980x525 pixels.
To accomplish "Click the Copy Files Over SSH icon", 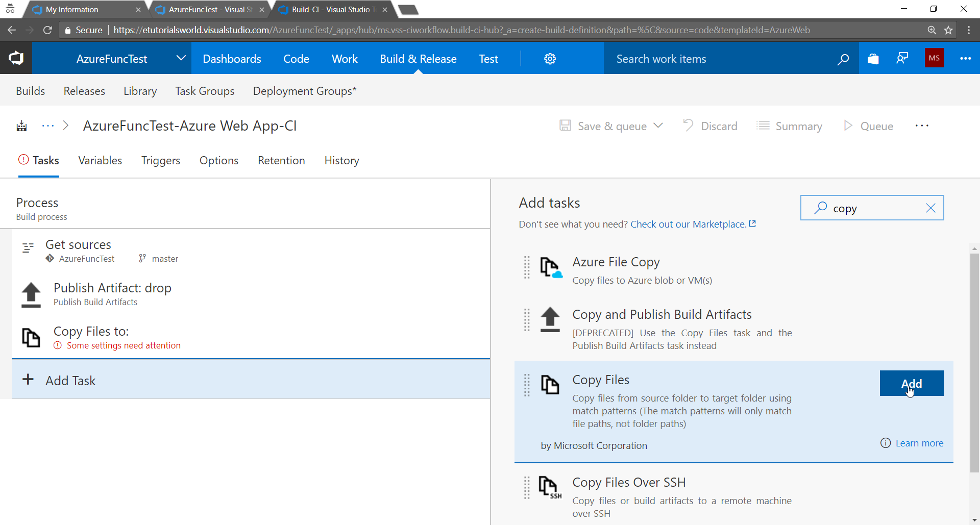I will point(550,487).
